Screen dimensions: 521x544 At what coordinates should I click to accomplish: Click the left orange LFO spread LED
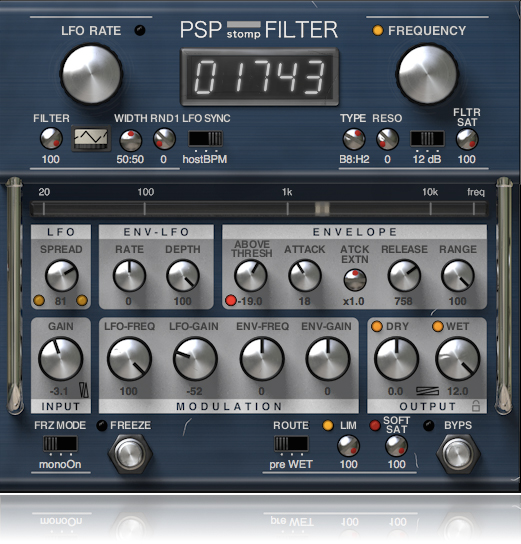point(39,300)
